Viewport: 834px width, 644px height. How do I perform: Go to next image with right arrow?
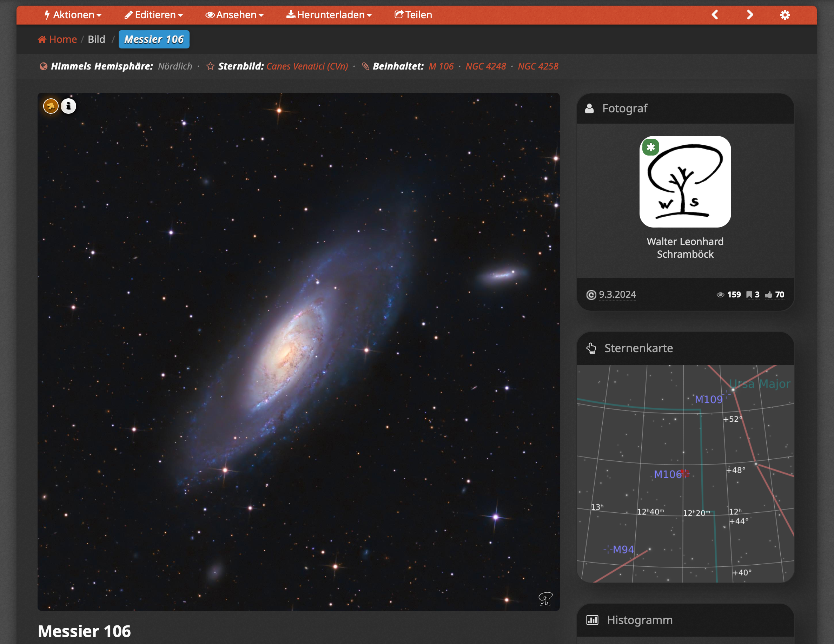750,15
